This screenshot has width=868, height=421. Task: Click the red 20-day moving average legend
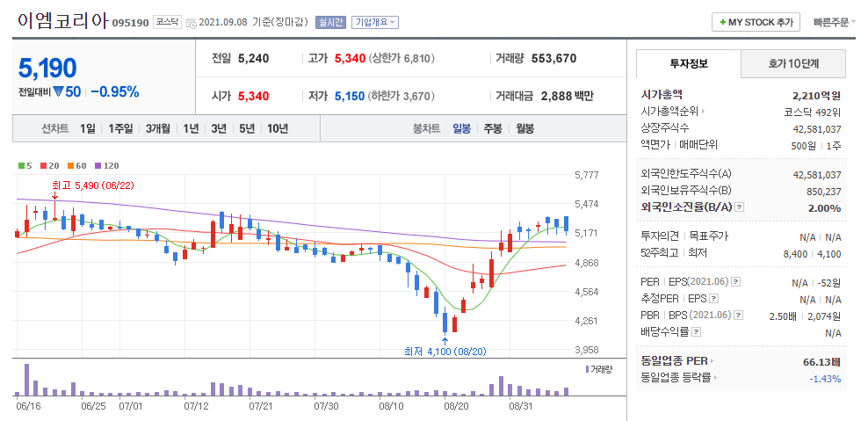[x=49, y=165]
